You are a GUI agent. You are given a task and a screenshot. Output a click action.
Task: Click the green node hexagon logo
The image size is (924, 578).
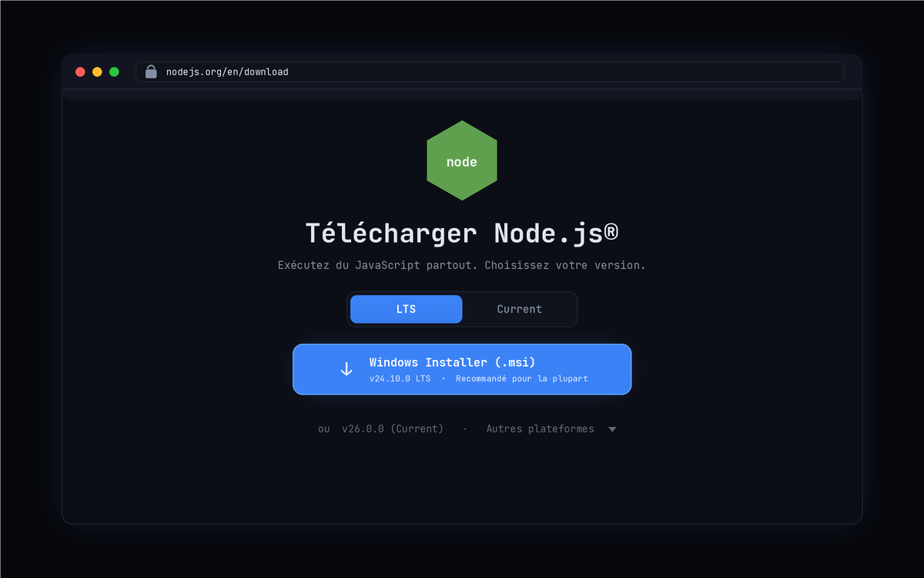click(x=462, y=160)
